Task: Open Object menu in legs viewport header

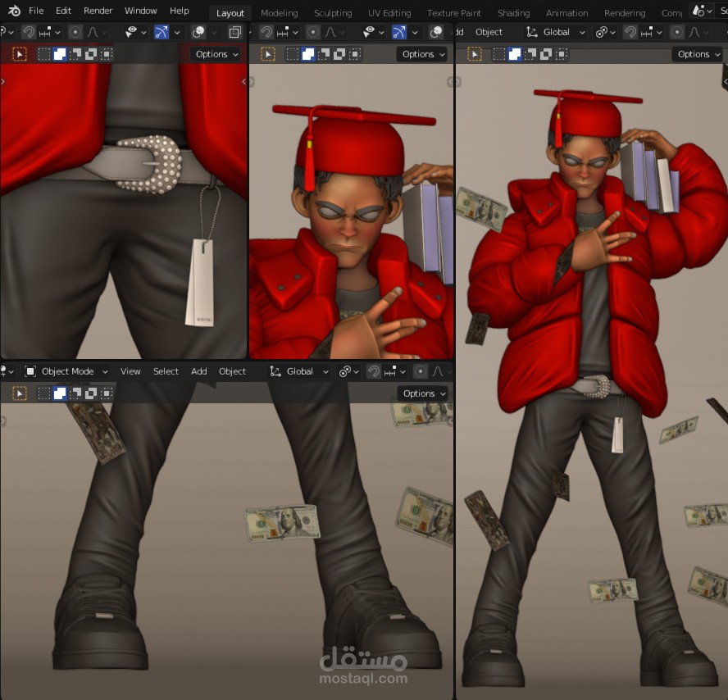Action: pos(232,371)
